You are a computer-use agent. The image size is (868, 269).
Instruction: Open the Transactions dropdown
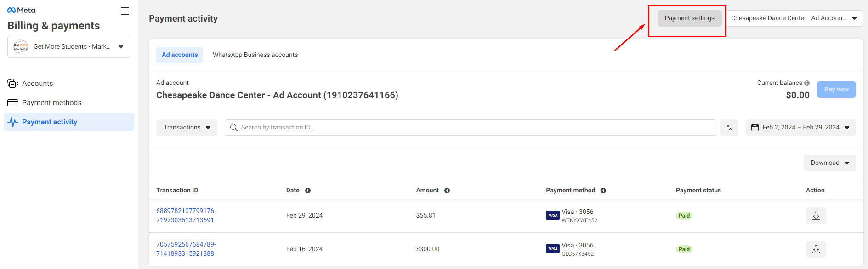pyautogui.click(x=187, y=128)
